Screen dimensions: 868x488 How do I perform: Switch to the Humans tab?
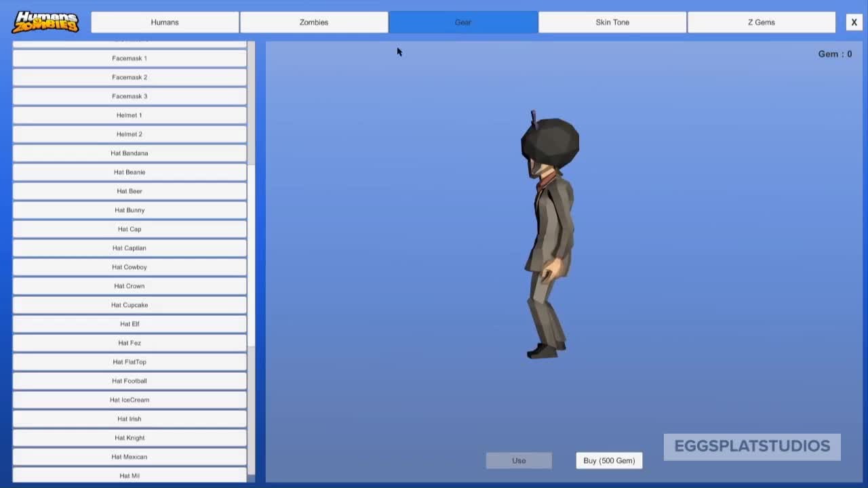click(165, 22)
